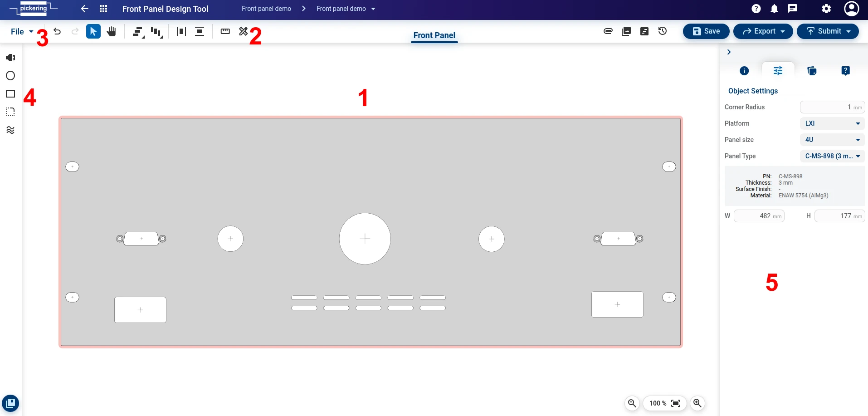This screenshot has width=868, height=416.
Task: Click the panel width W field
Action: pos(759,216)
